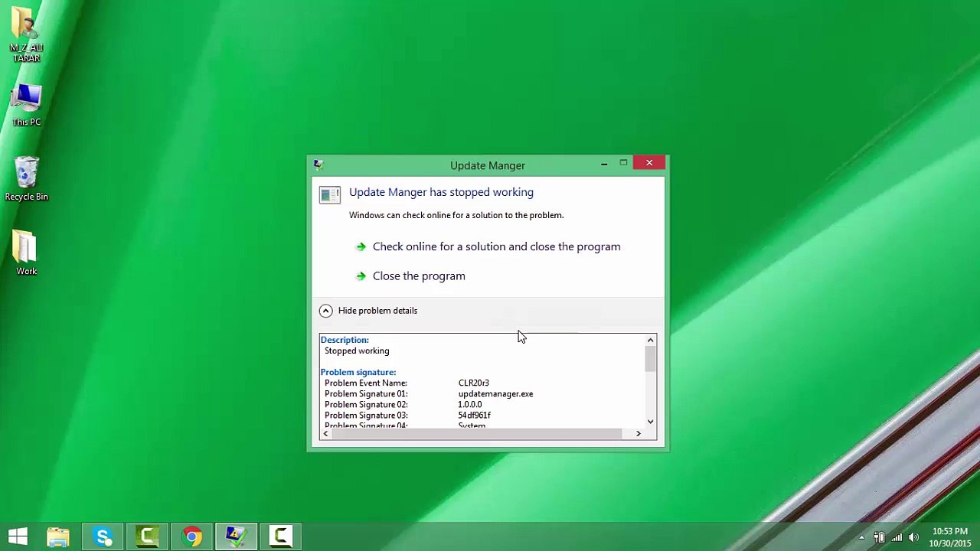Screen dimensions: 980x551
Task: Open the M_Z_ALI TARAR desktop folder
Action: (26, 35)
